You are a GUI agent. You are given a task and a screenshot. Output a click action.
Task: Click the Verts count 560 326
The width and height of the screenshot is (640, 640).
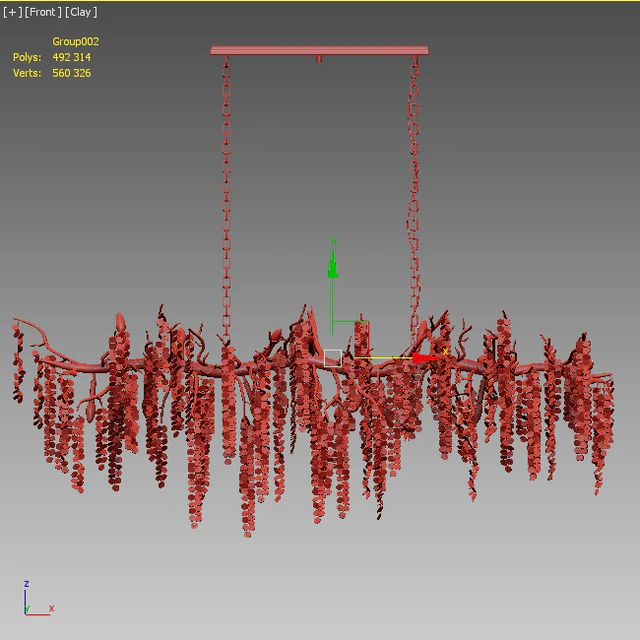pos(71,73)
